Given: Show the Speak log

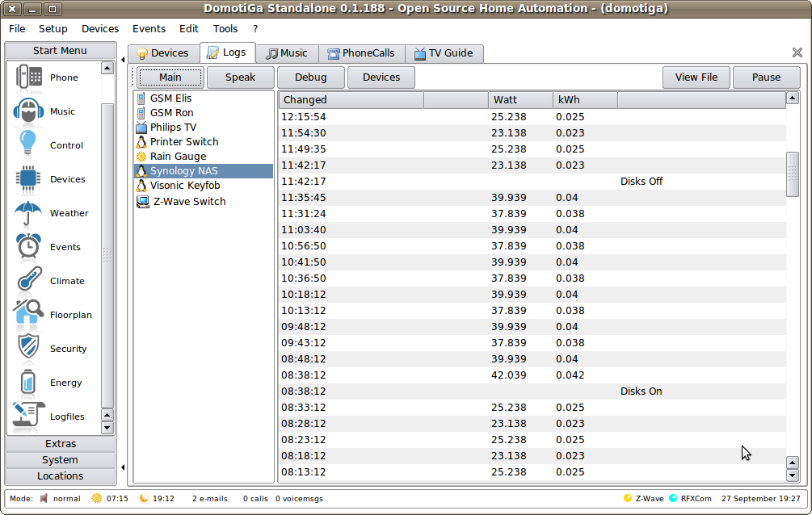Looking at the screenshot, I should [x=240, y=77].
